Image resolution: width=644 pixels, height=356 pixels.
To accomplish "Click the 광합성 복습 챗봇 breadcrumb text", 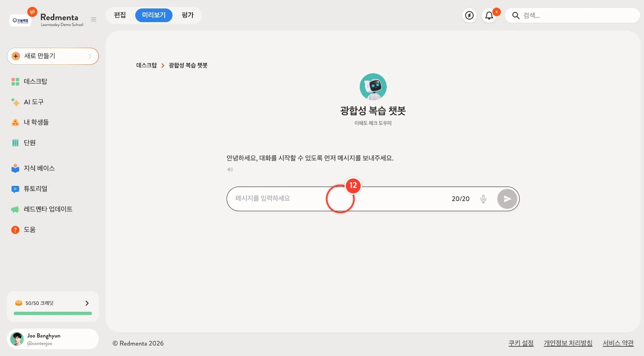I will click(x=188, y=65).
